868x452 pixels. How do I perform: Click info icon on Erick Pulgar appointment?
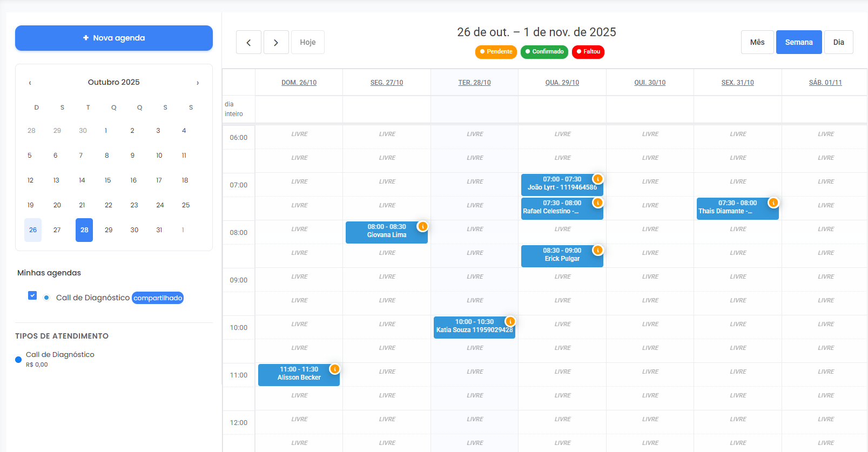coord(598,250)
